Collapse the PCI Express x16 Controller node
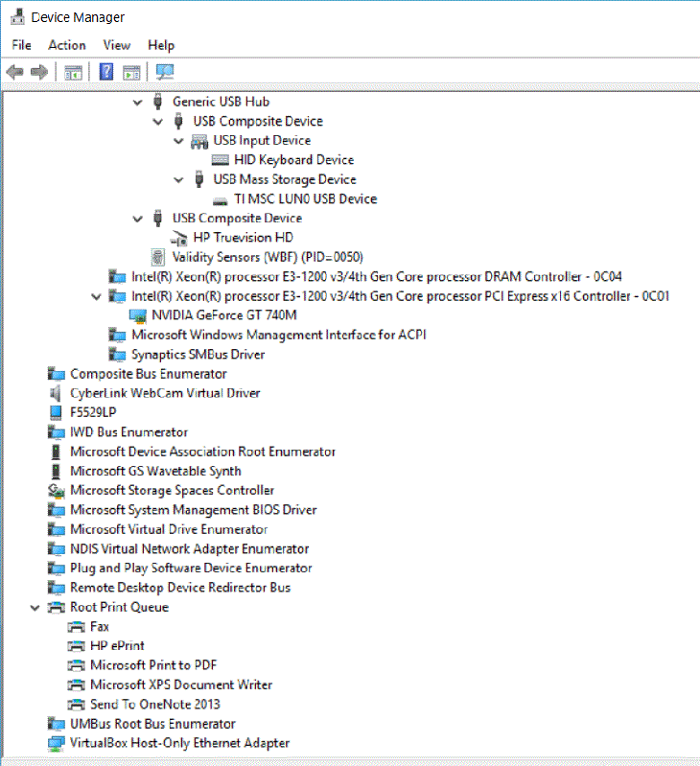 [96, 296]
